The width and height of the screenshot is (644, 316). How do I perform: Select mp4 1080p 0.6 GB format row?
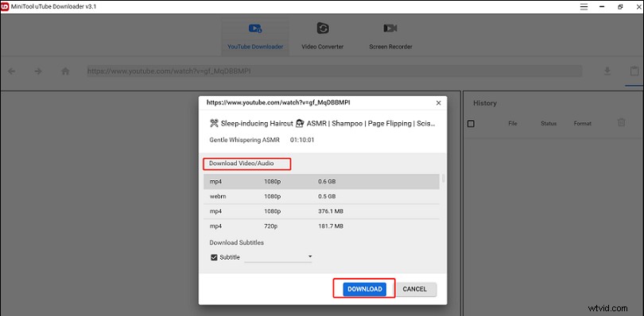tap(321, 181)
